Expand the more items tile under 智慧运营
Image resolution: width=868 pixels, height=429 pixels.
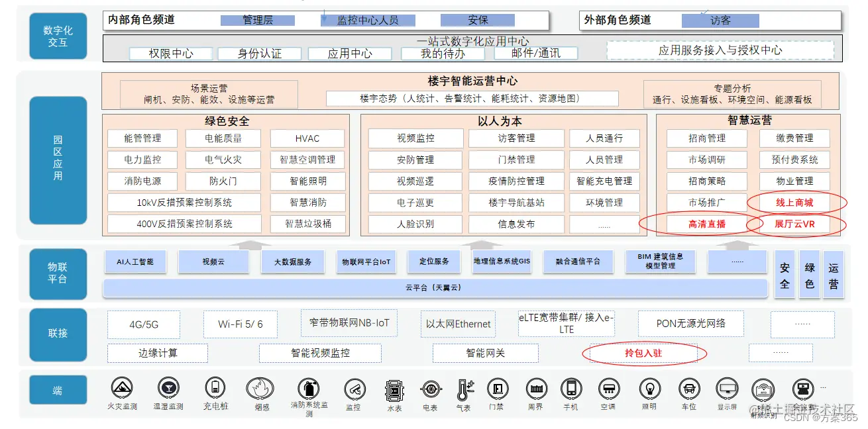click(604, 224)
